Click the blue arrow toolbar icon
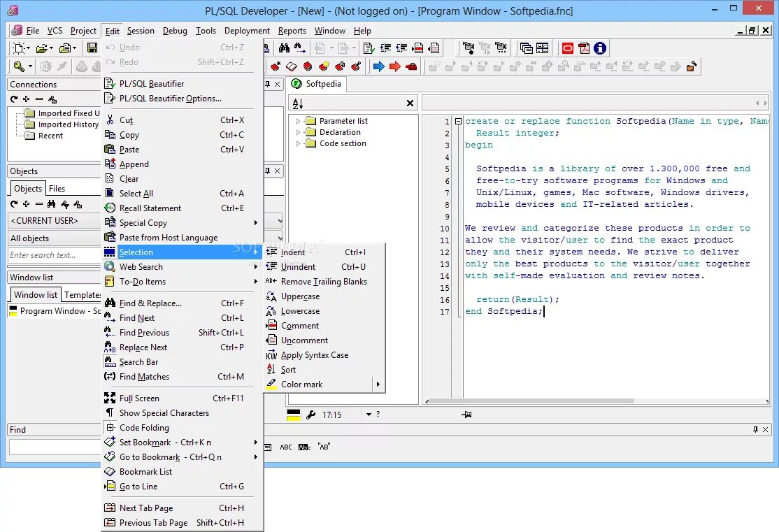779x532 pixels. (x=378, y=66)
